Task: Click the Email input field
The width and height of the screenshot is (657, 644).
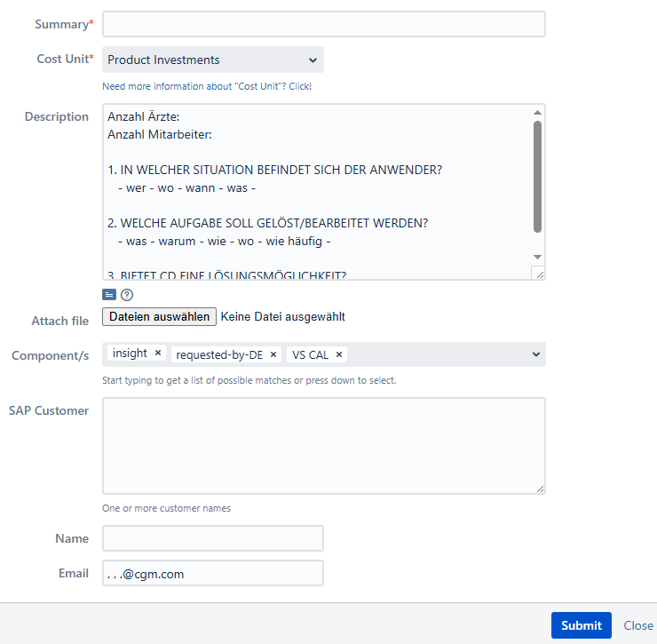Action: tap(213, 574)
